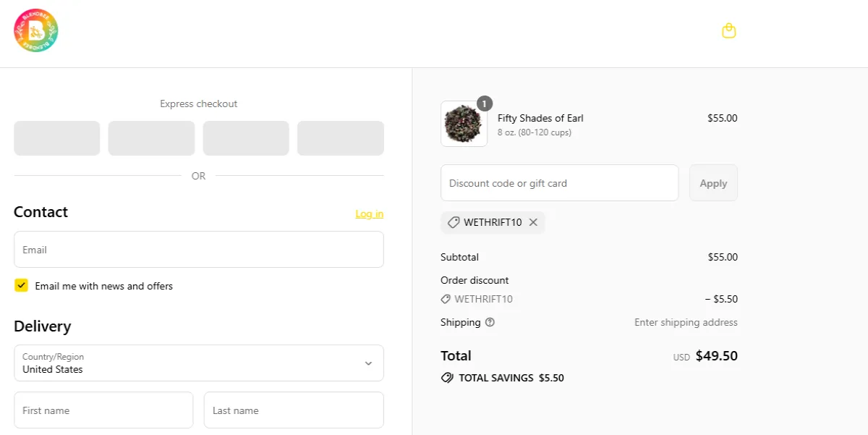868x435 pixels.
Task: Click the tag icon next to TOTAL SAVINGS
Action: pos(447,377)
